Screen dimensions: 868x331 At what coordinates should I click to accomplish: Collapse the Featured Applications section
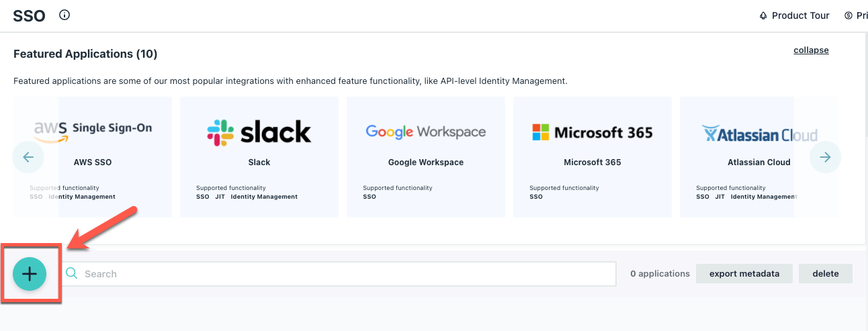(x=811, y=50)
